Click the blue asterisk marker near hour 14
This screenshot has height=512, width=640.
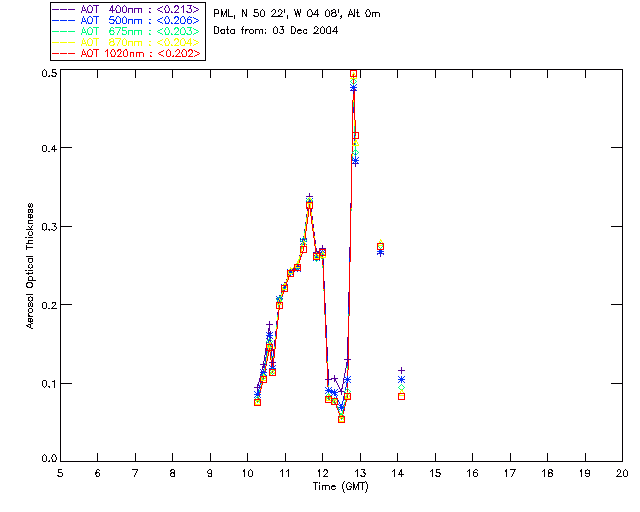401,380
